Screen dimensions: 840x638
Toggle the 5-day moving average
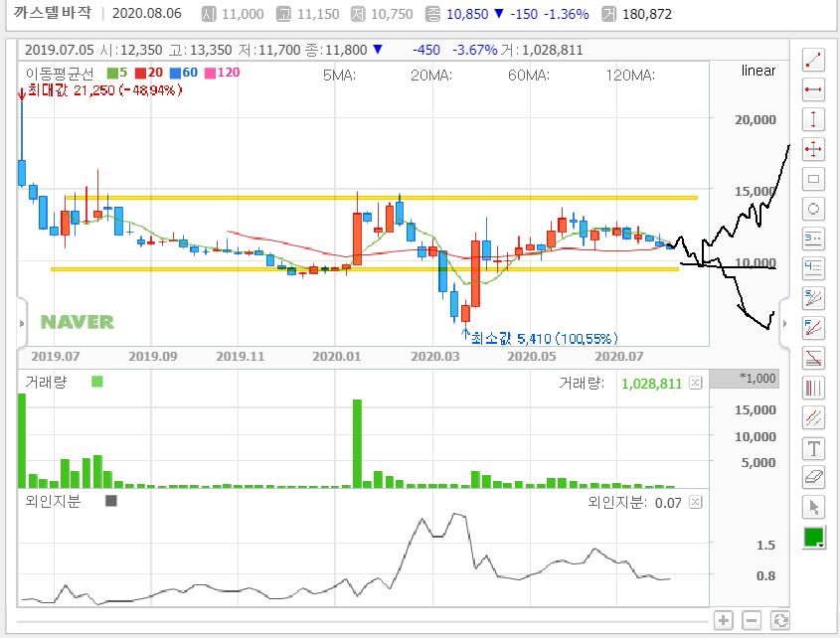tap(117, 73)
